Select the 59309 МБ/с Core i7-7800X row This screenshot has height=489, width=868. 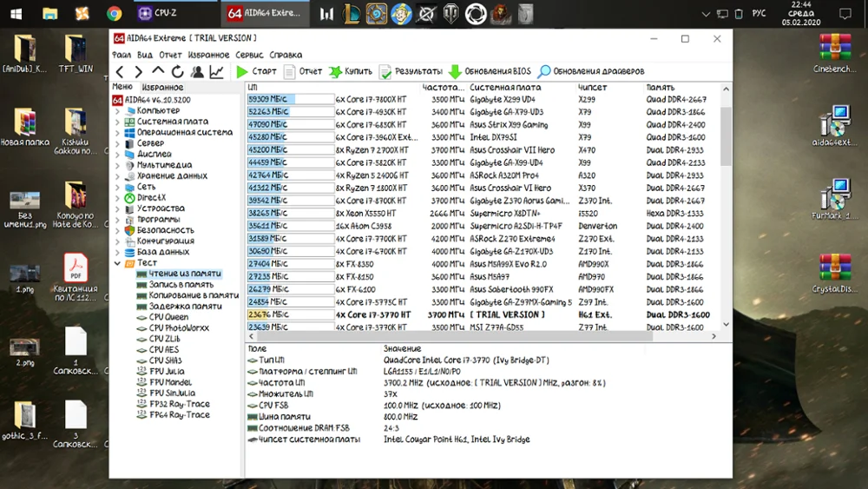click(x=483, y=99)
